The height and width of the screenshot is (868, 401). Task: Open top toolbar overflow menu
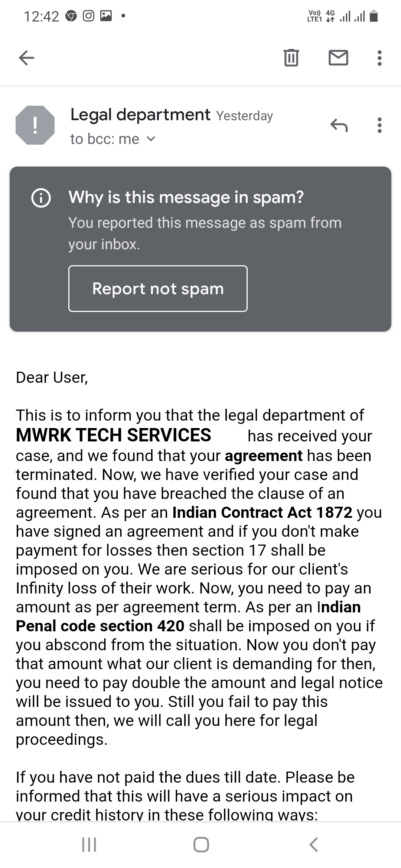(x=379, y=58)
